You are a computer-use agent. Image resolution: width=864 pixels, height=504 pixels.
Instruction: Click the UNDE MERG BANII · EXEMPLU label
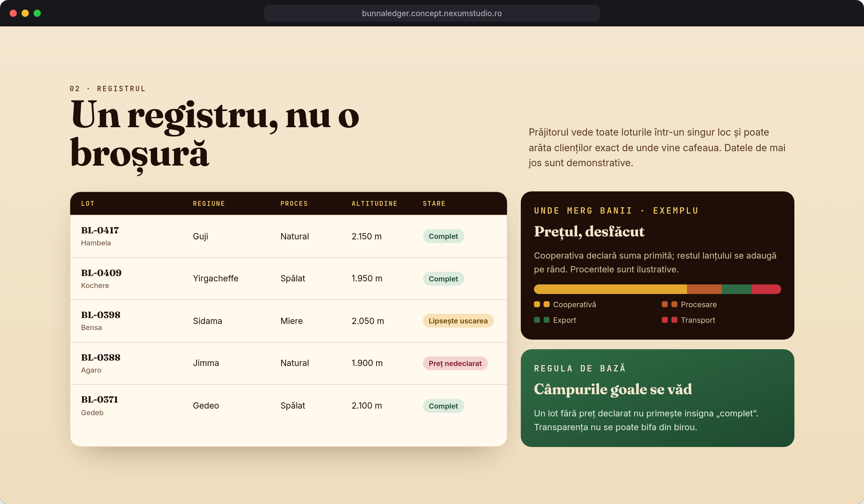tap(616, 211)
